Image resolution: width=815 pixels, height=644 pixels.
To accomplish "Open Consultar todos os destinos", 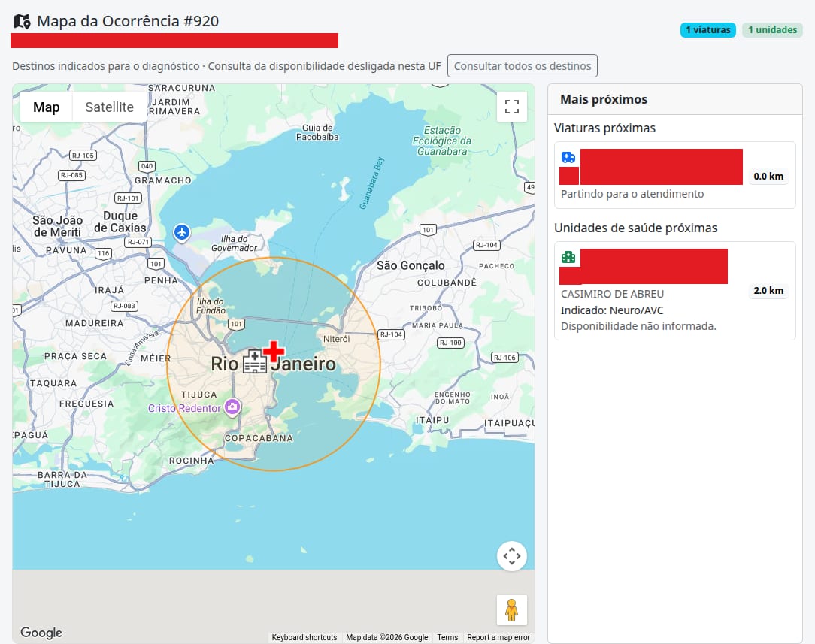I will point(523,66).
